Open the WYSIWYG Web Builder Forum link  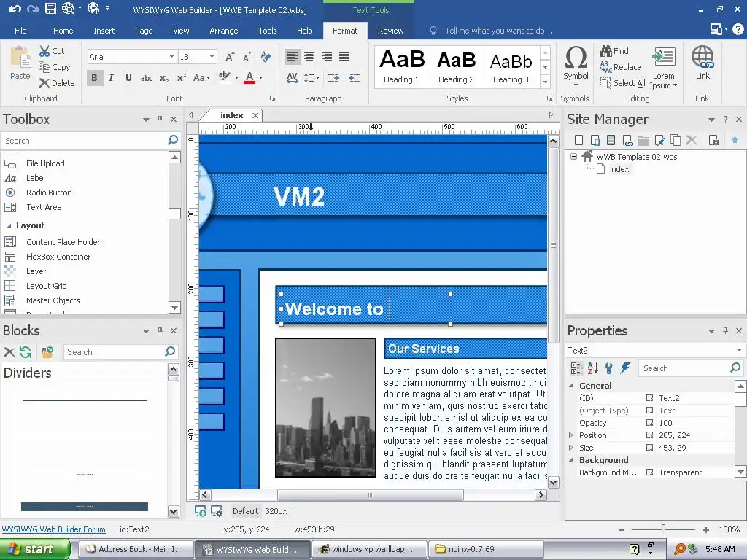point(54,529)
